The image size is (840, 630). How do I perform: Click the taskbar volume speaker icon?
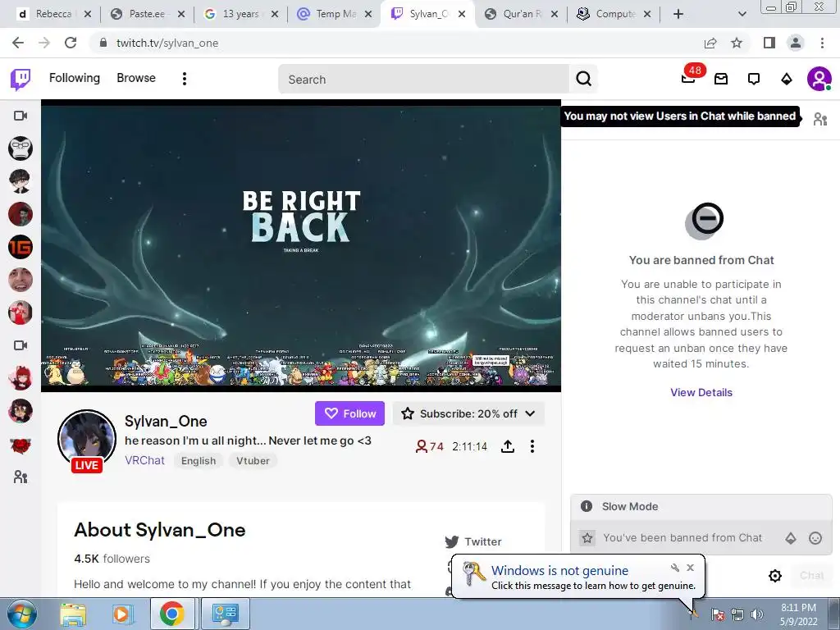pos(757,614)
